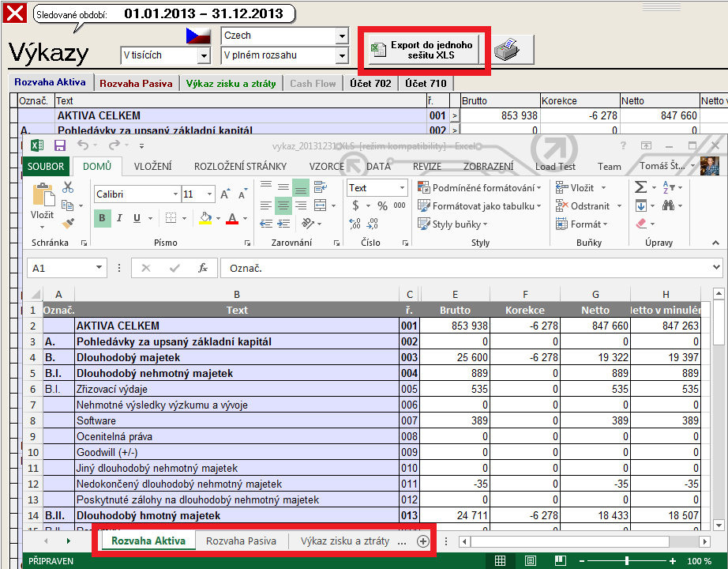Click the cell borders icon
Image resolution: width=728 pixels, height=569 pixels.
tap(171, 217)
